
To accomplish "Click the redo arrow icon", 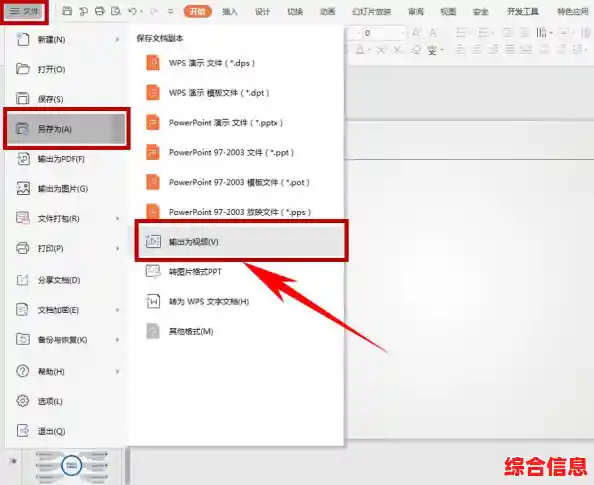I will point(153,12).
